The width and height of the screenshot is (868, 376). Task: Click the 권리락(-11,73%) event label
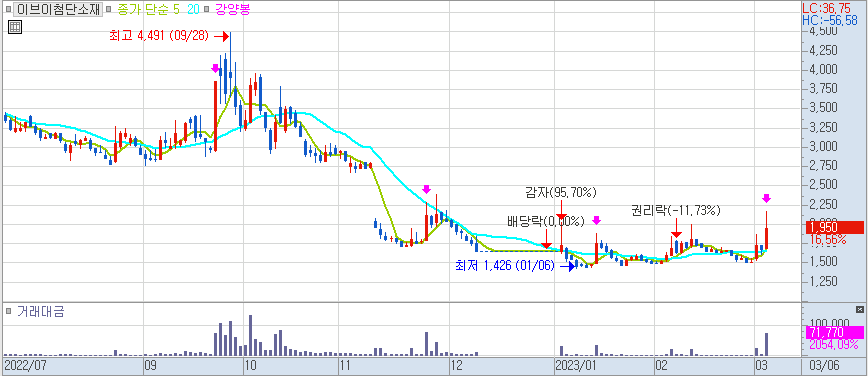click(x=675, y=210)
